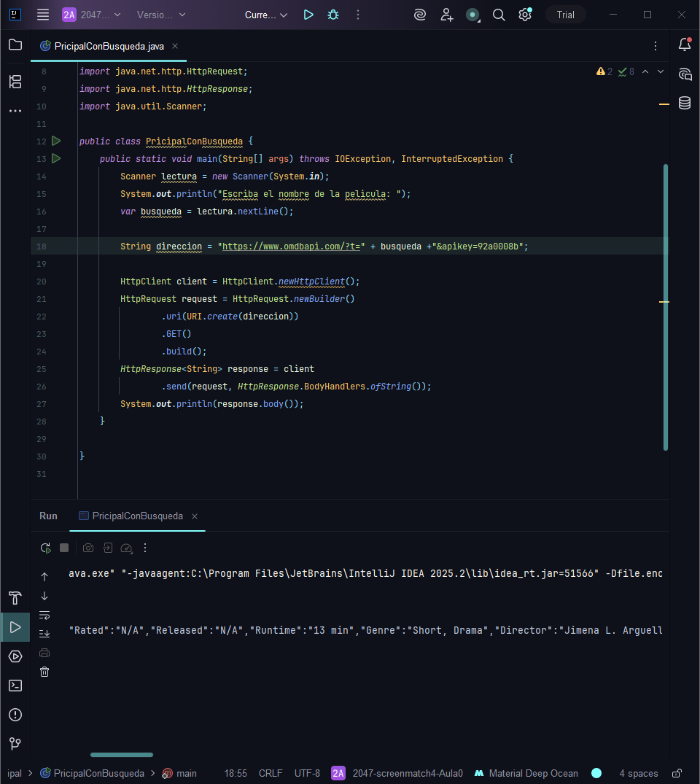Take a thread dump with the camera icon

[x=88, y=548]
